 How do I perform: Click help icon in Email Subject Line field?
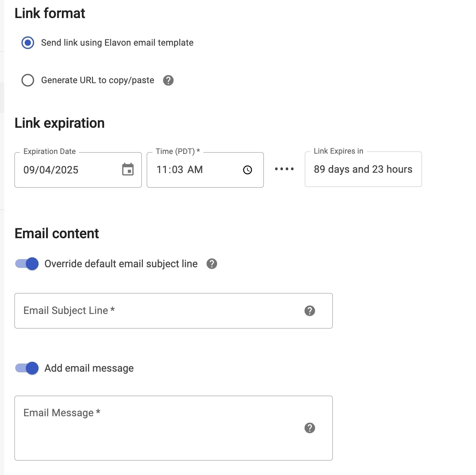coord(310,311)
